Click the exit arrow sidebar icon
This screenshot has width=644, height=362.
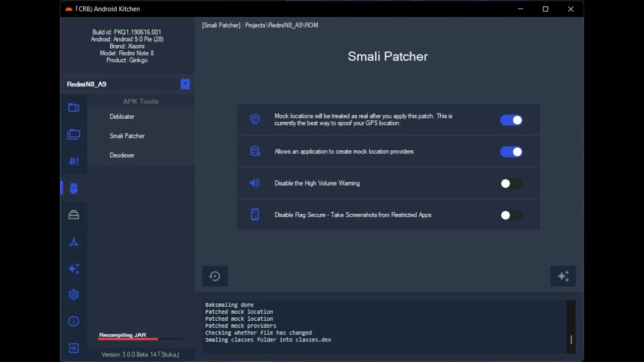point(74,348)
